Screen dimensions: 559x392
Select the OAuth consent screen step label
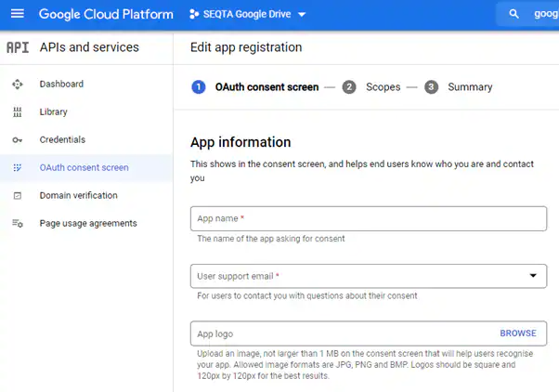(x=266, y=87)
